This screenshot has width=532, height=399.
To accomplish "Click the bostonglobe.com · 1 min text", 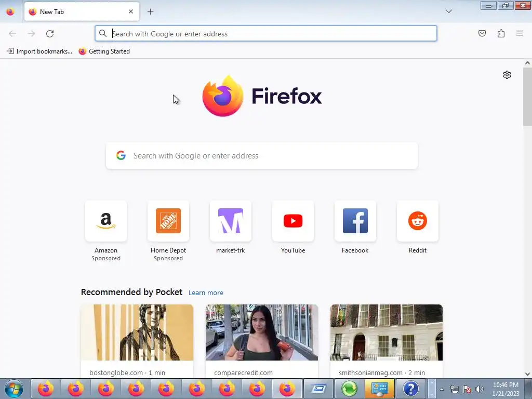I will point(127,373).
